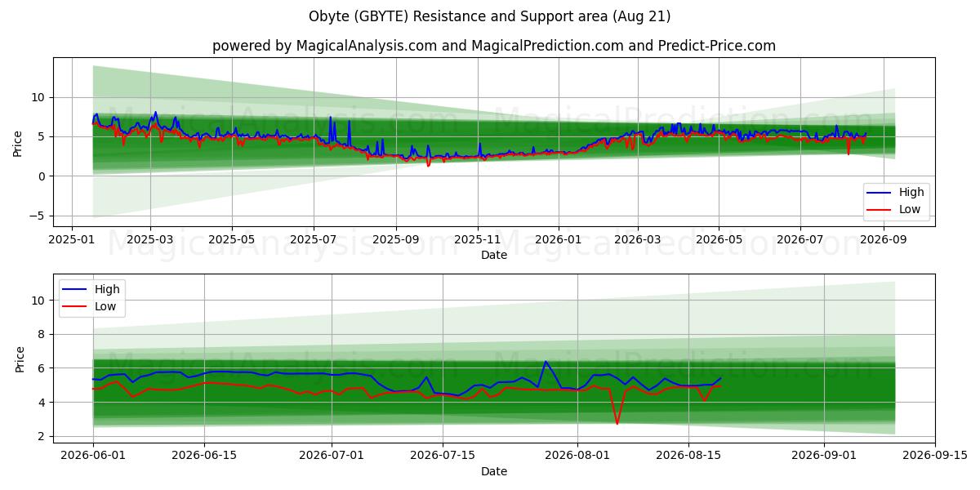
Task: Click the blue High peak in late July 2026 on bottom chart
Action: pyautogui.click(x=546, y=362)
